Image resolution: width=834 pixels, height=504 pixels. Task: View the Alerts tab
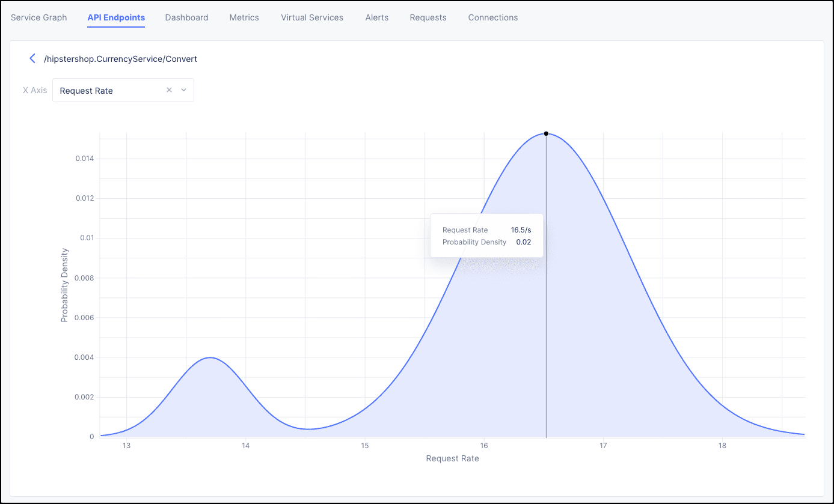[377, 17]
